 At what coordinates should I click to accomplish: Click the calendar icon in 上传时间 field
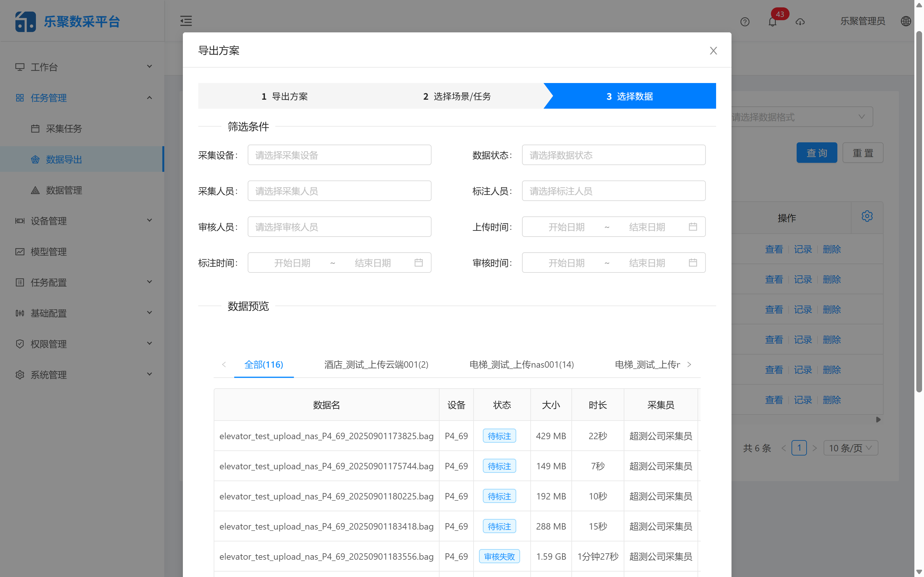(x=693, y=226)
